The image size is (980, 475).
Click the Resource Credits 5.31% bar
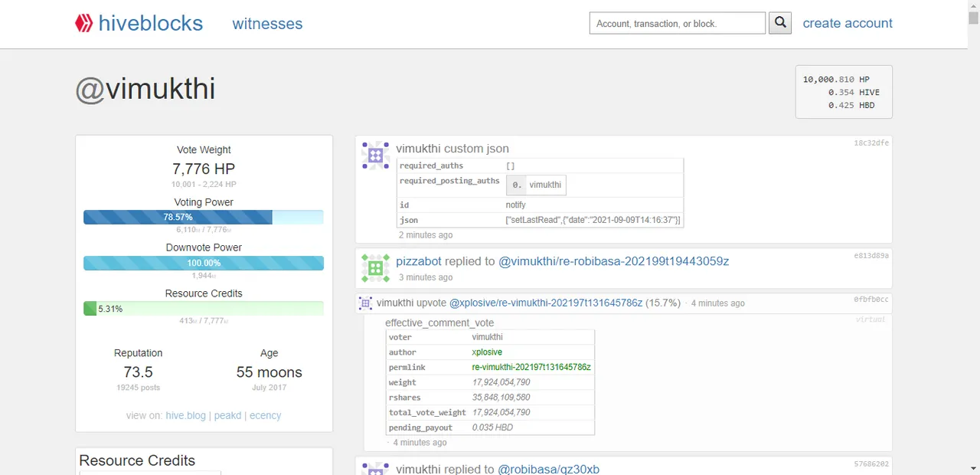204,309
